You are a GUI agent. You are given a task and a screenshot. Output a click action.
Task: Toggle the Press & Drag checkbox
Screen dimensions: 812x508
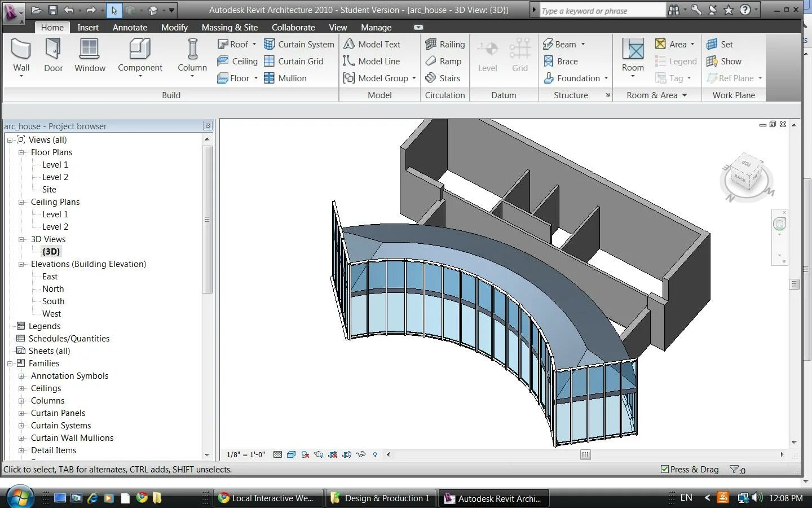click(664, 469)
